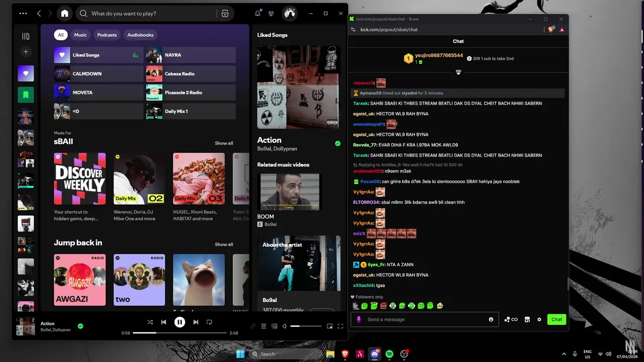Open Discord from the taskbar
Image resolution: width=644 pixels, height=362 pixels.
pos(374,354)
